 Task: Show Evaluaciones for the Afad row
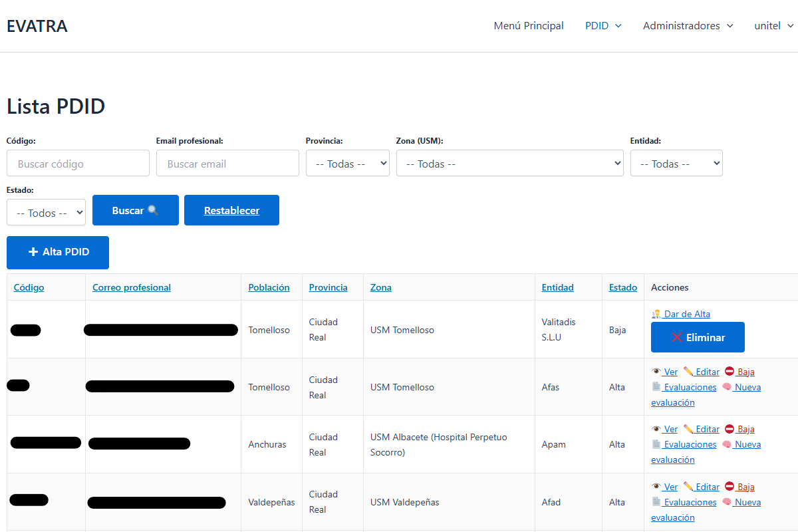pos(684,502)
